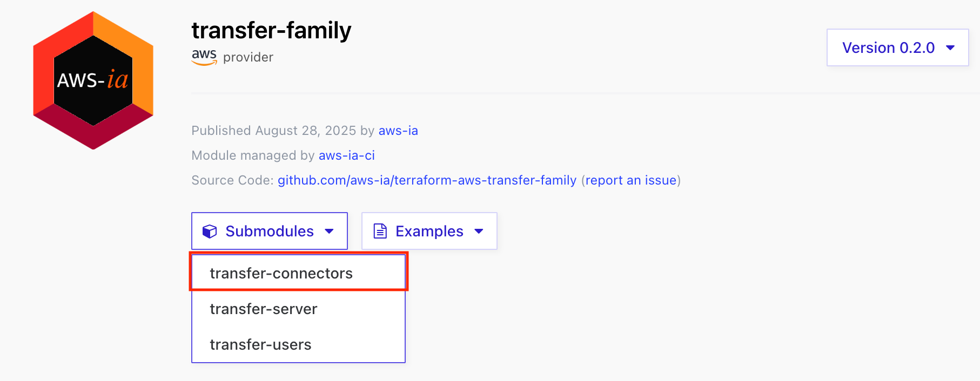This screenshot has height=381, width=980.
Task: Select transfer-users submodule
Action: (298, 344)
